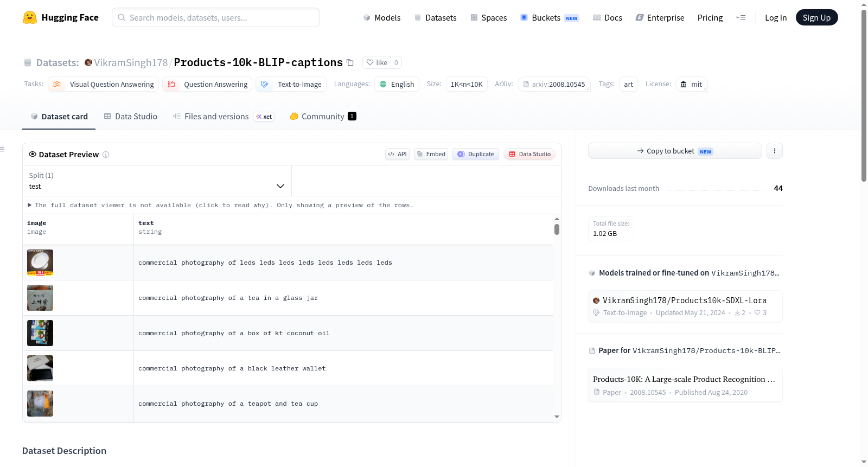Focus the search models input field

pyautogui.click(x=216, y=17)
